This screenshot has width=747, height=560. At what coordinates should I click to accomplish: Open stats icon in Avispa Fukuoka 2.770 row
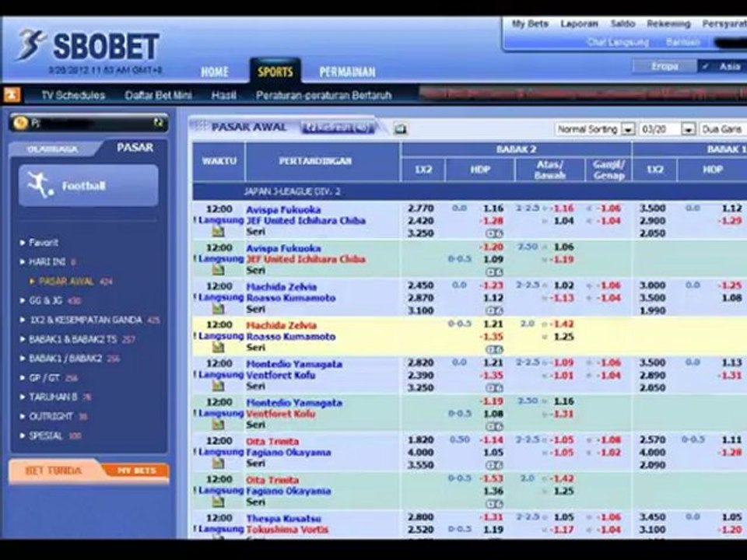218,233
